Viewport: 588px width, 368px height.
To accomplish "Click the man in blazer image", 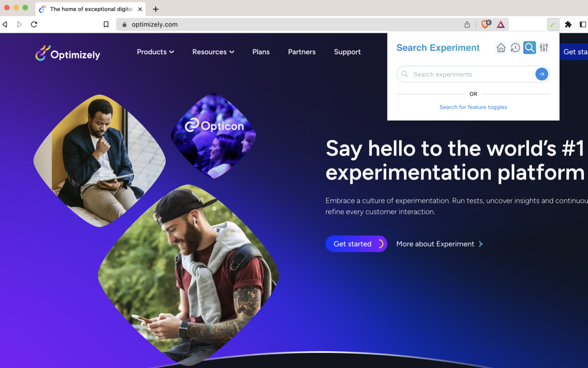I will tap(100, 161).
